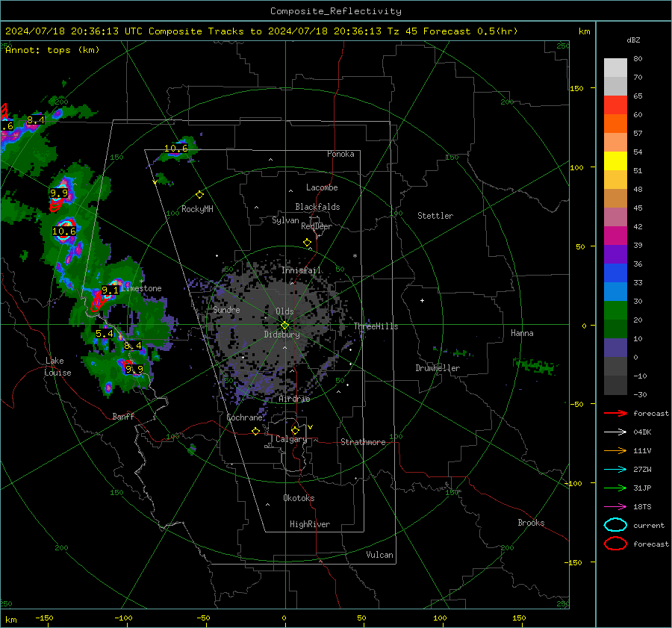The image size is (672, 628).
Task: Select the white 04DK arrow legend icon
Action: 615,432
